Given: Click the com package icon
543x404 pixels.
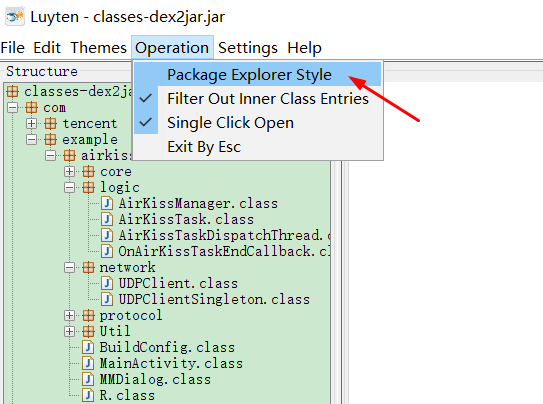Looking at the screenshot, I should pos(32,108).
